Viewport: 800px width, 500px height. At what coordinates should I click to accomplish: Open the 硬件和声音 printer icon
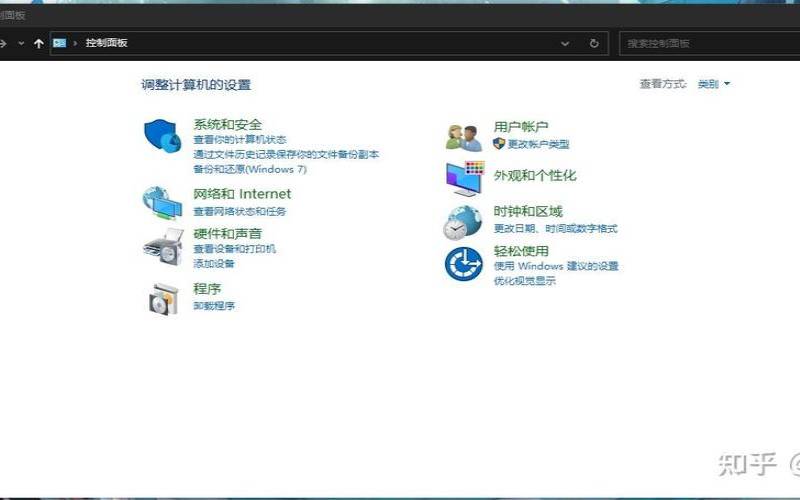point(163,247)
